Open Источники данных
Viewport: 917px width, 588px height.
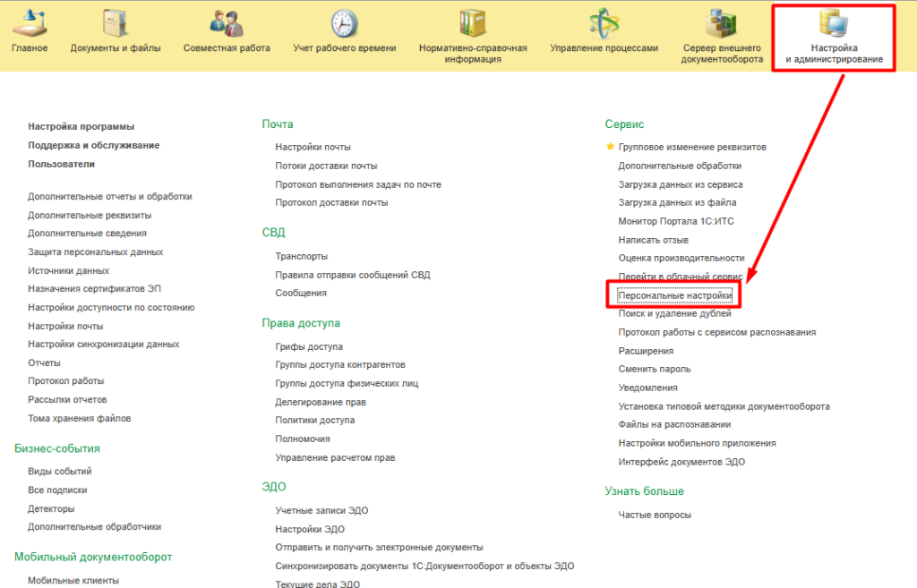click(68, 270)
